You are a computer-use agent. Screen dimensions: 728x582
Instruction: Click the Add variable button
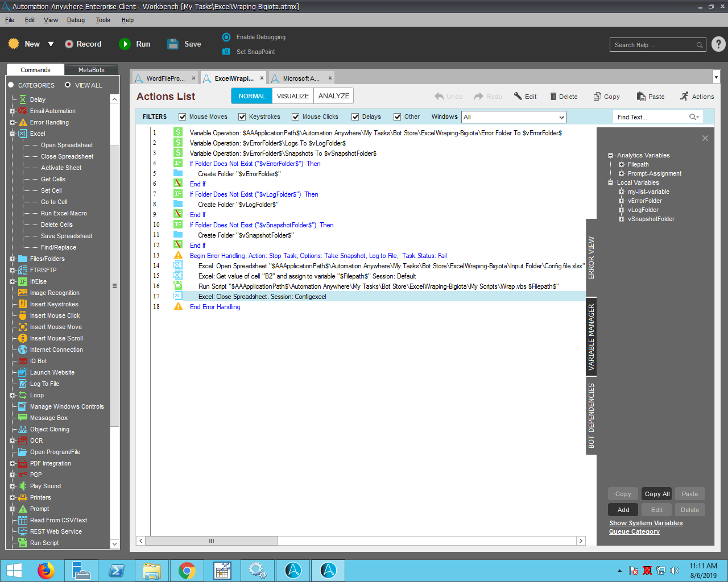[x=623, y=510]
